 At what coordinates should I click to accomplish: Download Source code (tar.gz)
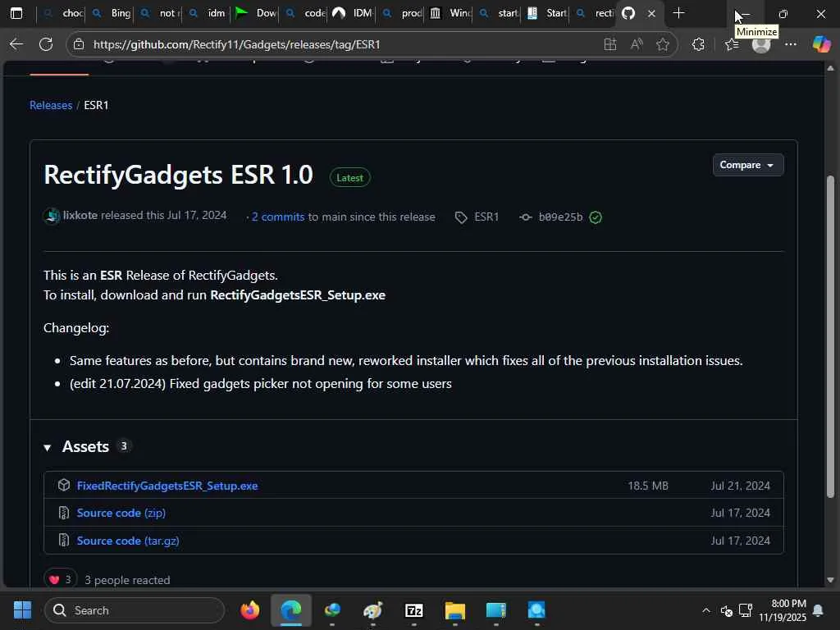(128, 541)
